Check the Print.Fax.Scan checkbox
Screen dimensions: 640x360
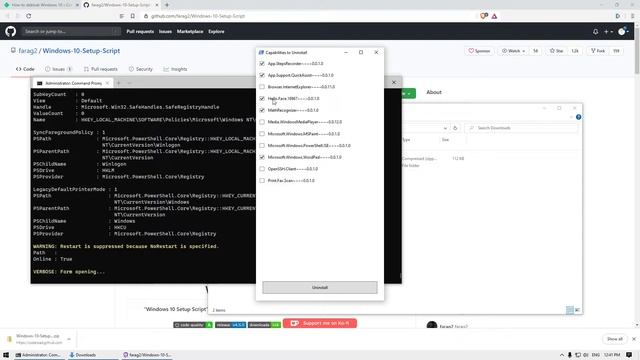tap(262, 180)
